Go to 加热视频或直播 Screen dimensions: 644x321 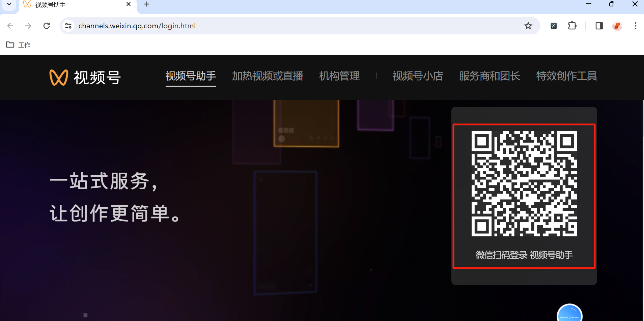click(268, 76)
